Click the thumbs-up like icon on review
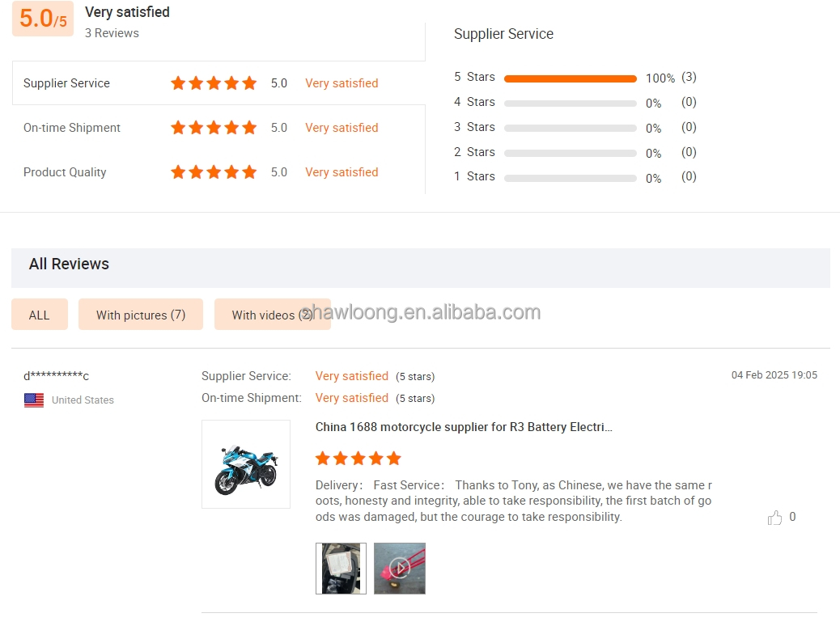Viewport: 840px width, 626px height. pyautogui.click(x=774, y=518)
